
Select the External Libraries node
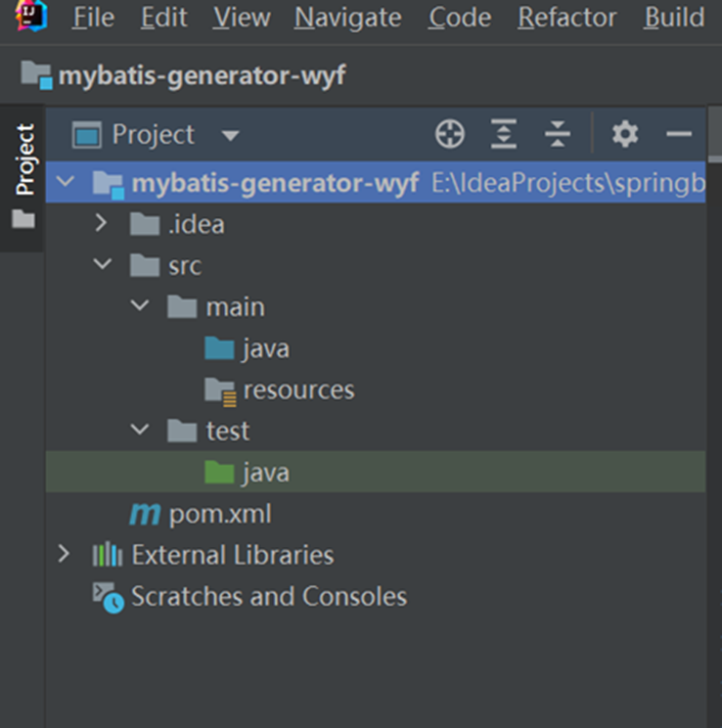click(233, 555)
